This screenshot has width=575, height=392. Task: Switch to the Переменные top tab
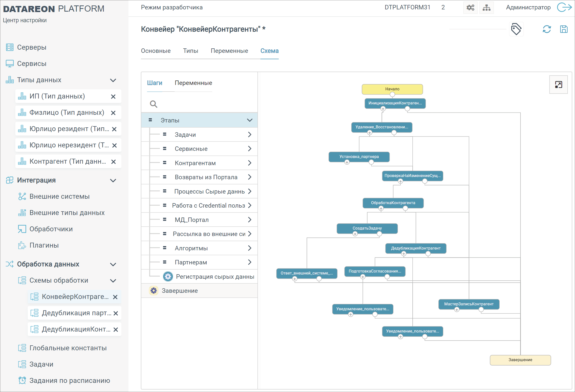point(229,51)
